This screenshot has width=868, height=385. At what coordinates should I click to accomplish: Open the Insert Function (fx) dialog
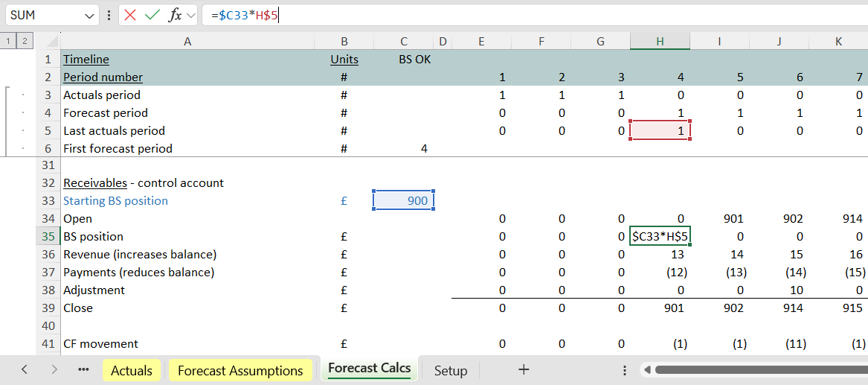point(175,15)
